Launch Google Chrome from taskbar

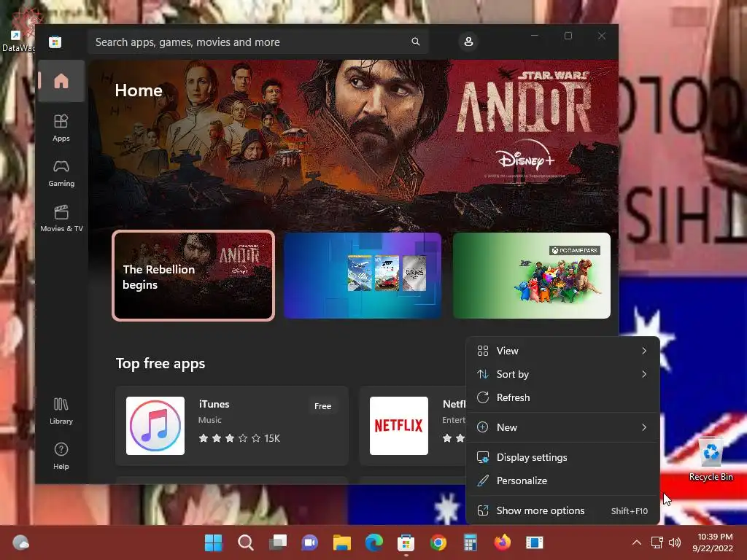click(x=438, y=542)
